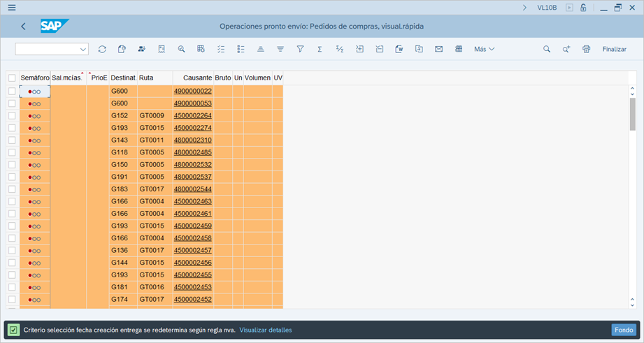Select the checkbox for row 4500002264
Viewport: 644px width, 343px height.
click(12, 116)
